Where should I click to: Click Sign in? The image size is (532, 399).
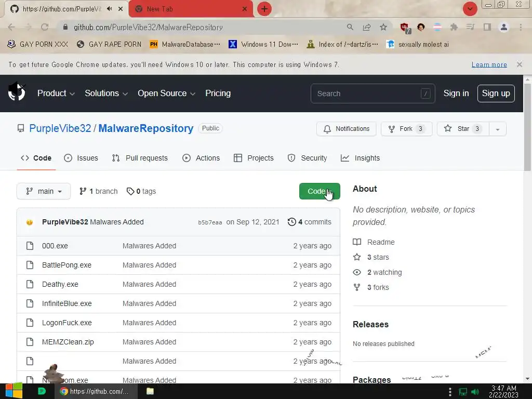[x=456, y=94]
